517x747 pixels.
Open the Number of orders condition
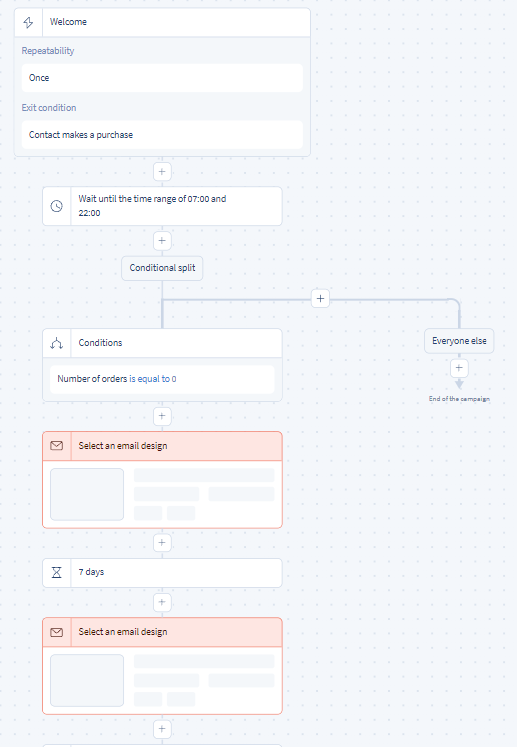pos(162,379)
